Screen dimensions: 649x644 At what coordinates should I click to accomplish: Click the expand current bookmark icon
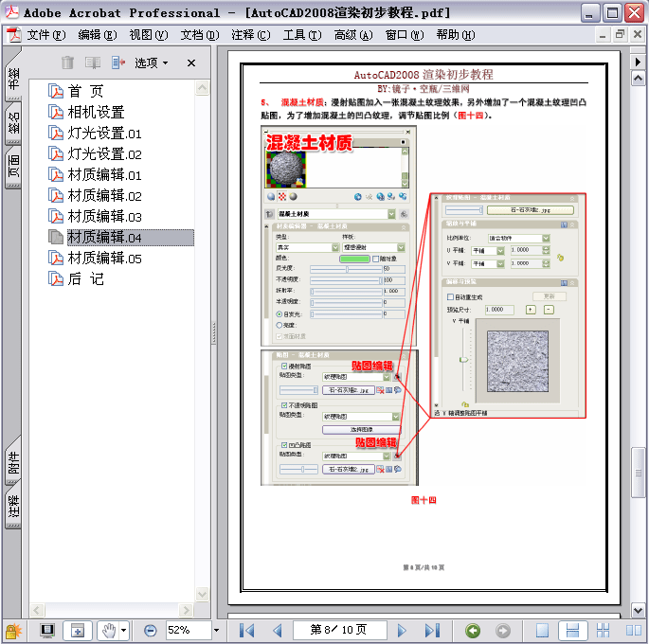pyautogui.click(x=118, y=63)
